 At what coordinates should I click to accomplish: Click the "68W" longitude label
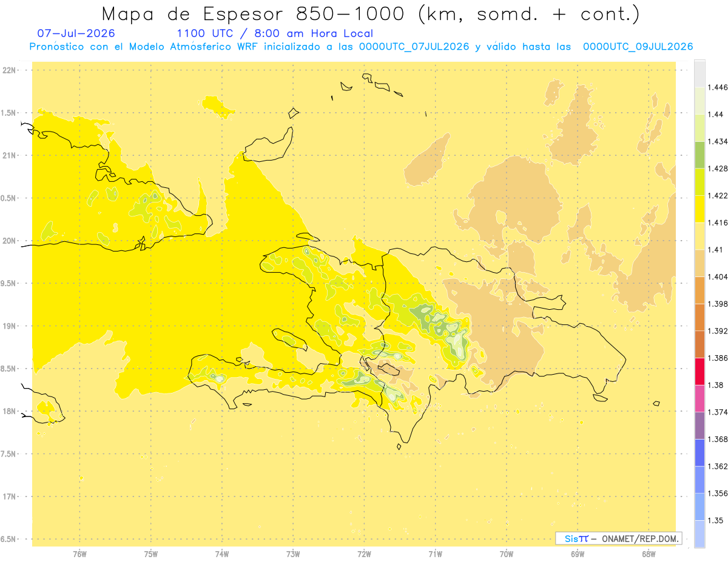(x=649, y=554)
